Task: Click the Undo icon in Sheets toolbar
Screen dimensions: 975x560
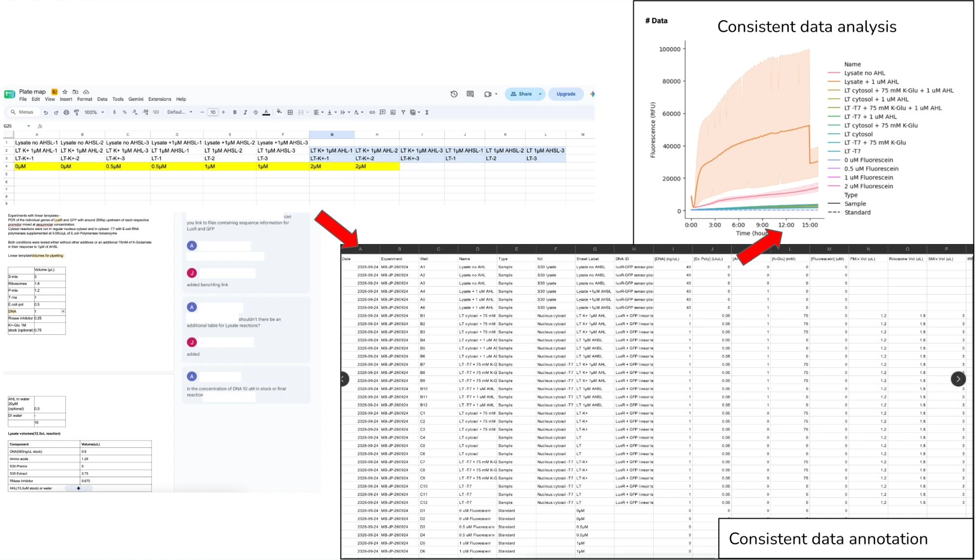Action: point(46,112)
